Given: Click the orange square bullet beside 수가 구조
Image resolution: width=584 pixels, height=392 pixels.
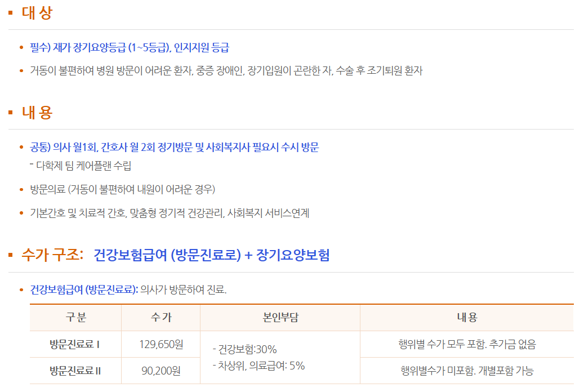Looking at the screenshot, I should click(11, 255).
